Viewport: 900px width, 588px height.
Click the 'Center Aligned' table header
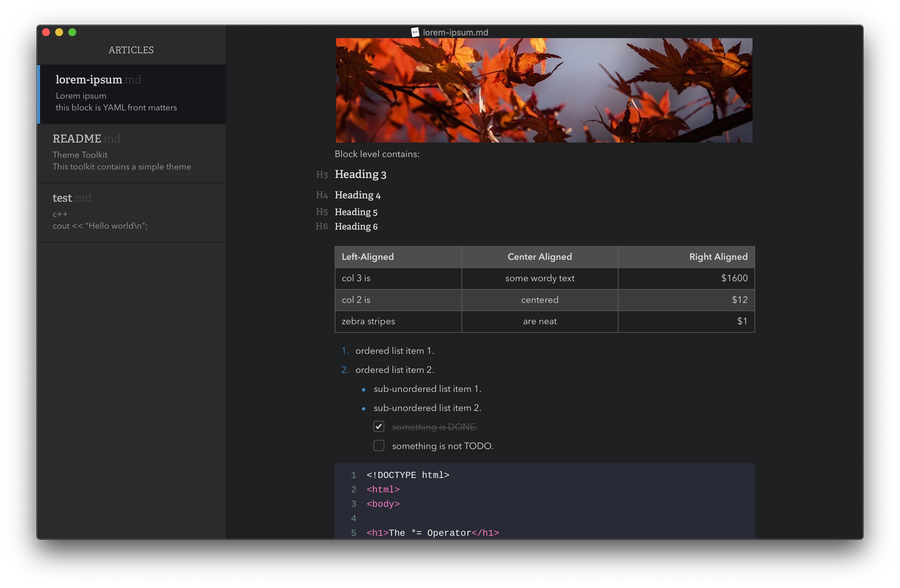tap(539, 257)
